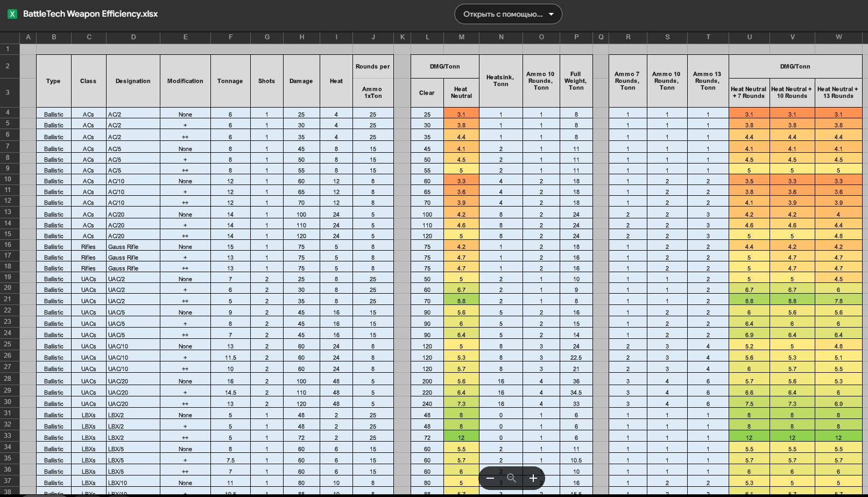Click 'Heat Neutral + 7 Rounds' header
Screen dimensions: 868x497
749,93
